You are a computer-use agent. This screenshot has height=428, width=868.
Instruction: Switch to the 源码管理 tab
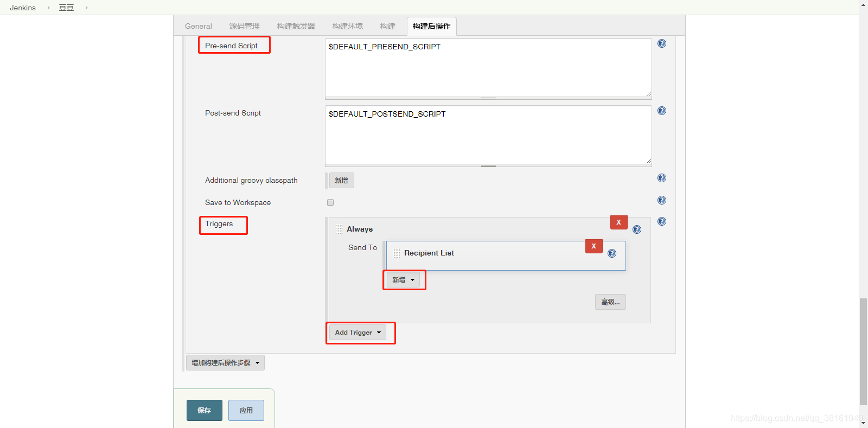point(244,26)
